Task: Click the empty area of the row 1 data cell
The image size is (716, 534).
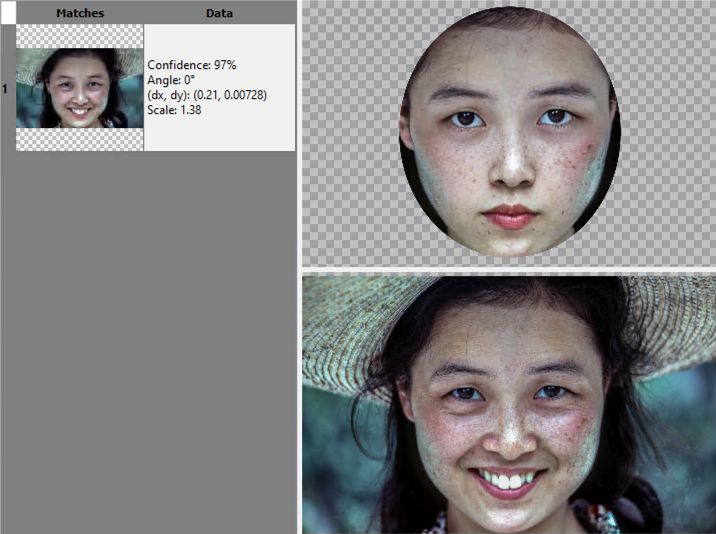Action: (x=219, y=135)
